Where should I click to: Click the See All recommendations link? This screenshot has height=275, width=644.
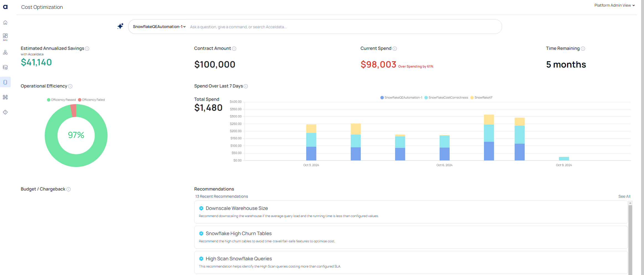click(624, 196)
